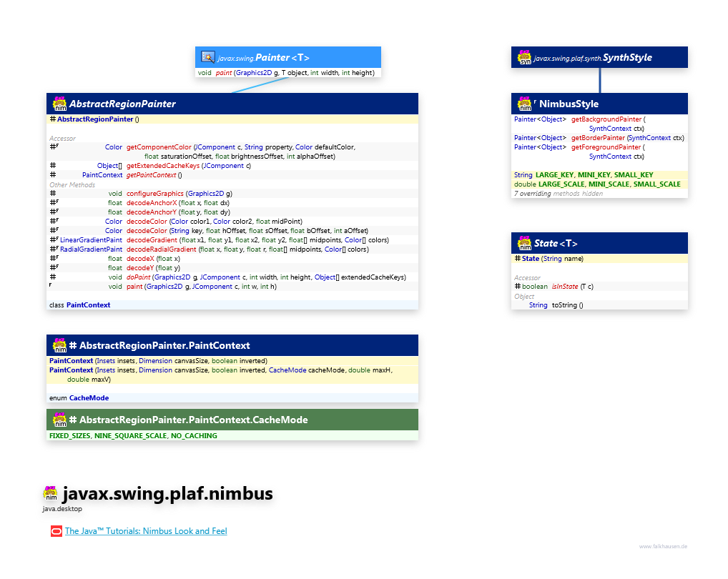Click the getExtendedCacheKeys method
Screen dimensions: 728x579
(163, 166)
